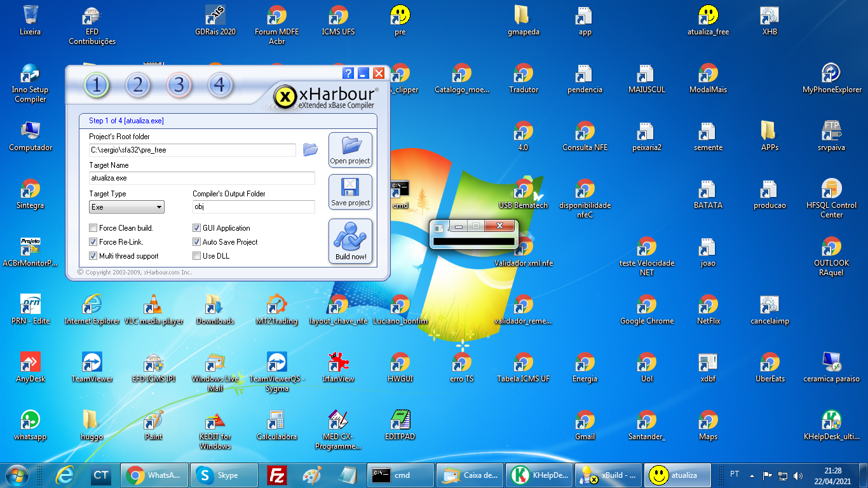Open the IrfanView desktop shortcut
The height and width of the screenshot is (488, 868).
click(338, 363)
